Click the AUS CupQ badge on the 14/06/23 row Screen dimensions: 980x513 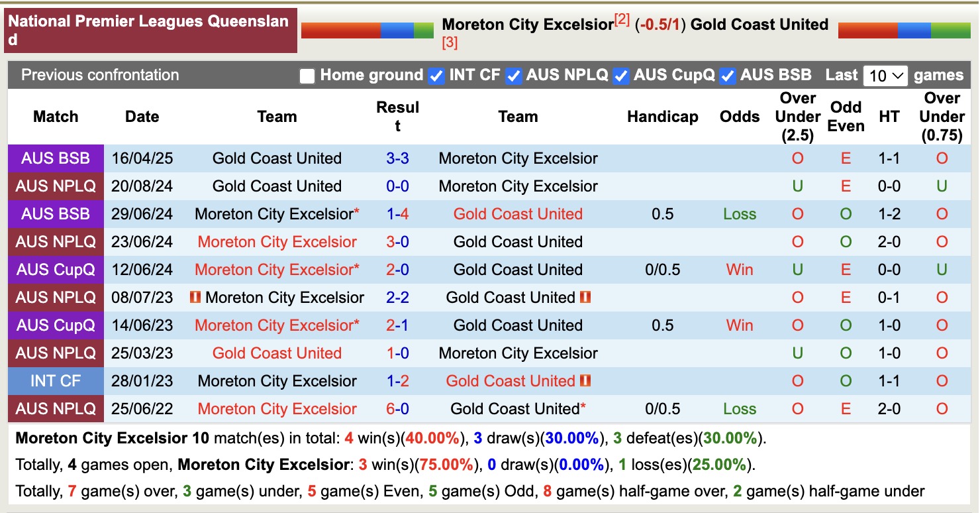[x=56, y=325]
